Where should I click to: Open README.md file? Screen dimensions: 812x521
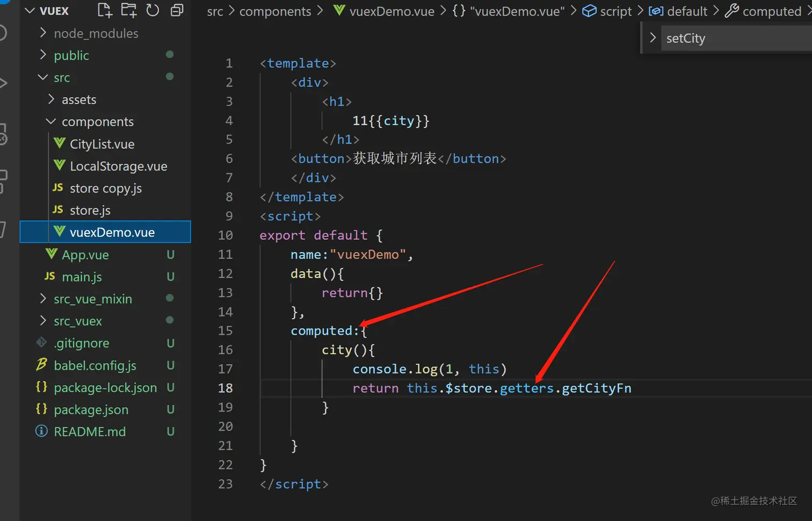90,431
